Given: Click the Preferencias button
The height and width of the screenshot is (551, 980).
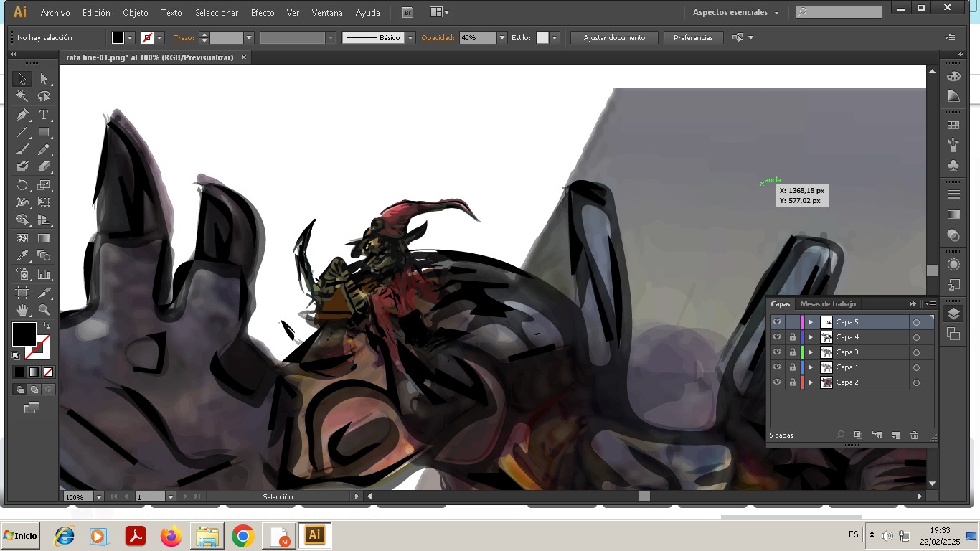Looking at the screenshot, I should 693,37.
